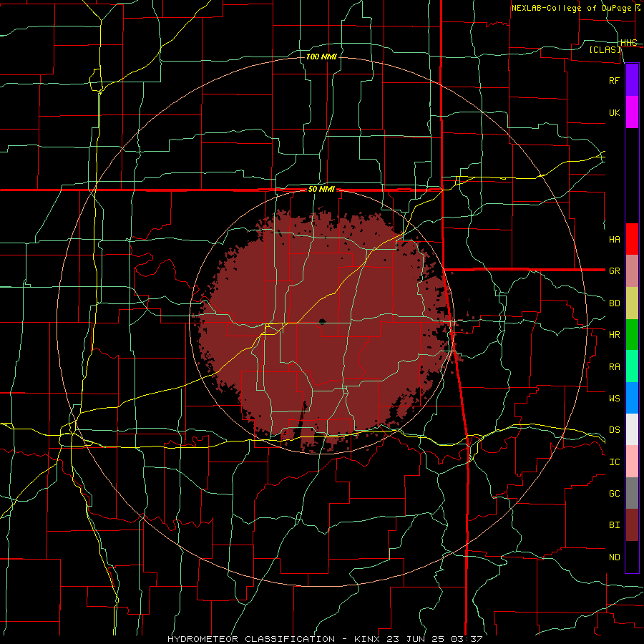Click the RA legend label
The width and height of the screenshot is (644, 644).
(615, 367)
